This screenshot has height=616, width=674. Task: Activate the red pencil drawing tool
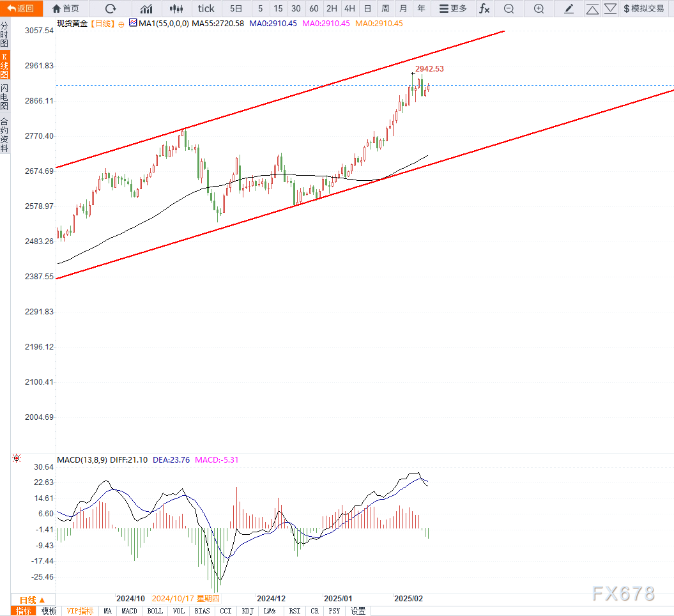coord(569,8)
